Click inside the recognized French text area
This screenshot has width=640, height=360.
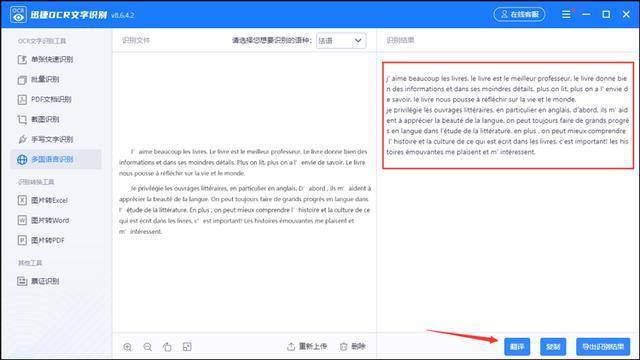click(508, 116)
